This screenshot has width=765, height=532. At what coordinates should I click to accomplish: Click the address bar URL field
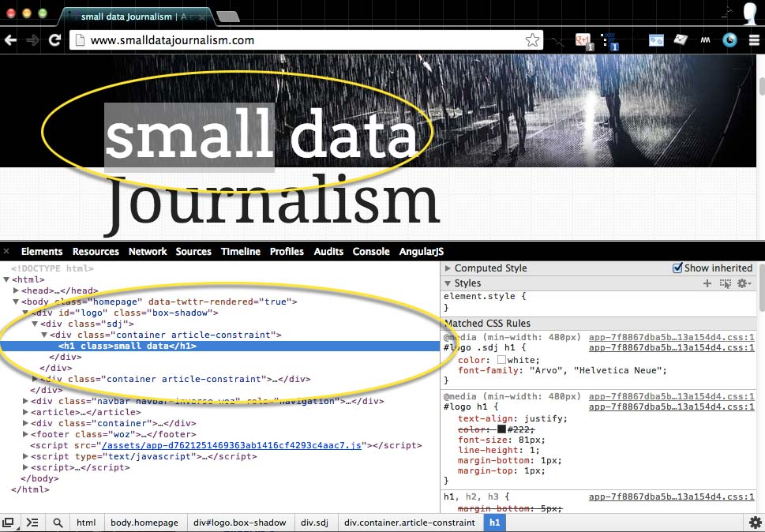tap(306, 40)
